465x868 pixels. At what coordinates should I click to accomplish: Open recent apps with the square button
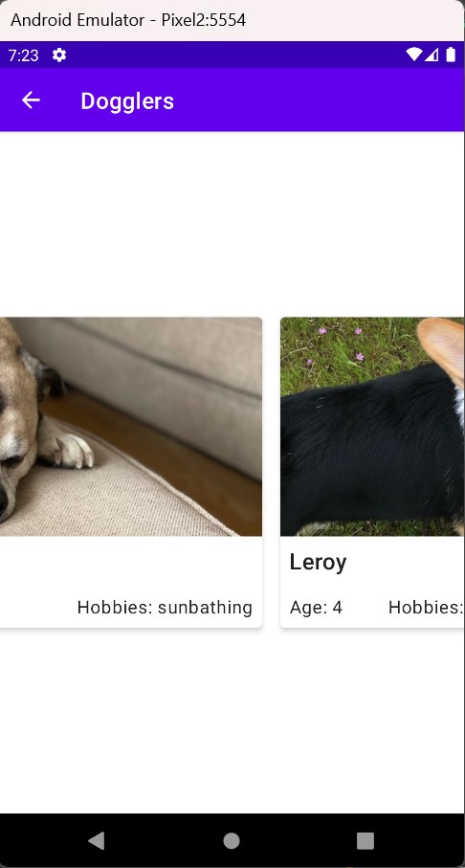click(365, 840)
